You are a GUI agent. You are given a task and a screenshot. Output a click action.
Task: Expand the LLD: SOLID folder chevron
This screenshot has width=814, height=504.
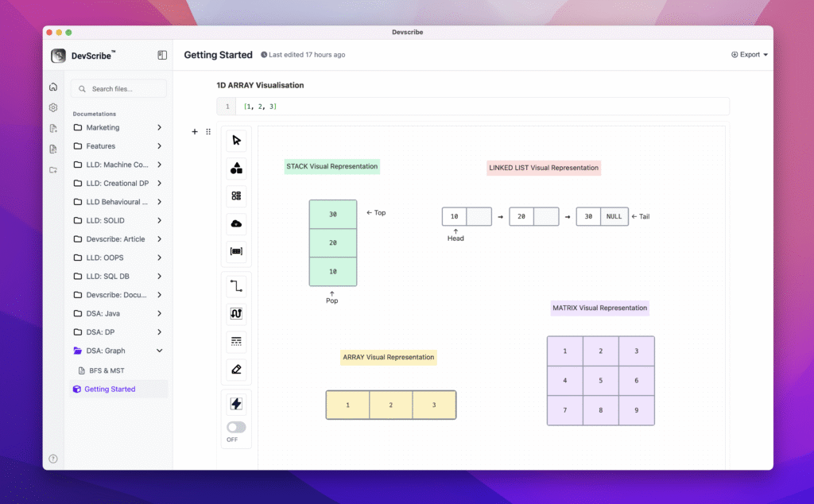[159, 220]
